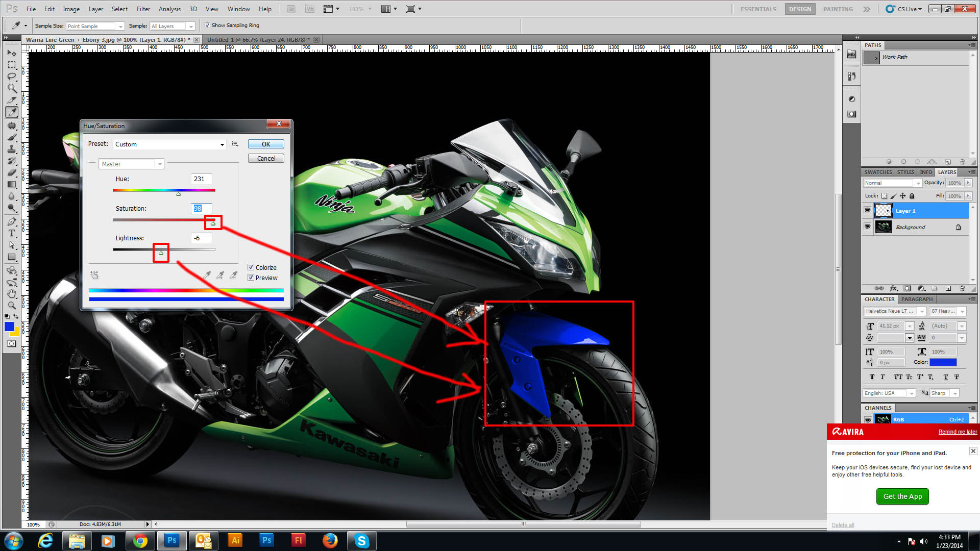The height and width of the screenshot is (551, 980).
Task: Hide the Background layer eye
Action: pos(867,227)
